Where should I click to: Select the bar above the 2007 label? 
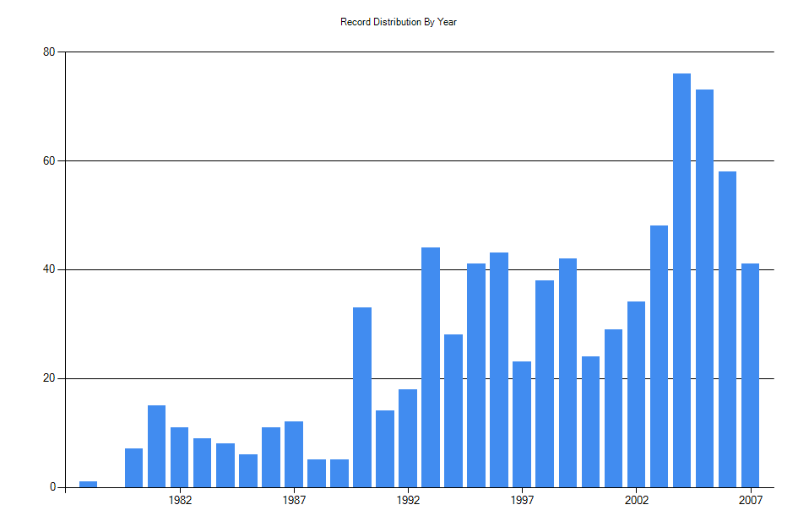click(750, 376)
